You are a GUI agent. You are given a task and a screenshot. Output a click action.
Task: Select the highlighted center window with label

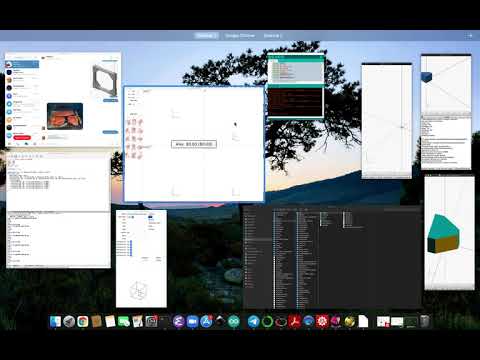click(194, 144)
